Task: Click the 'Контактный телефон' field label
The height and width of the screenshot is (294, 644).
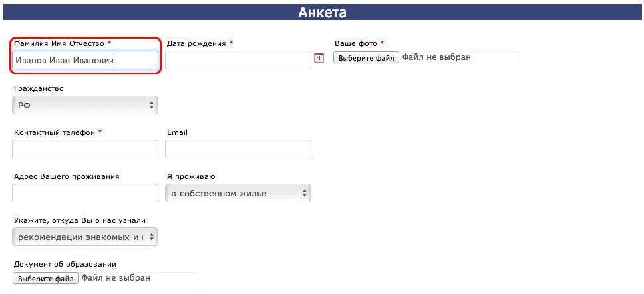Action: (x=55, y=132)
